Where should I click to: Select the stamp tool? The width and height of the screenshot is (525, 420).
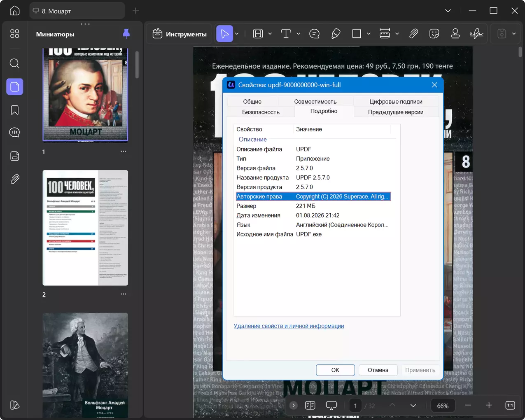point(455,34)
